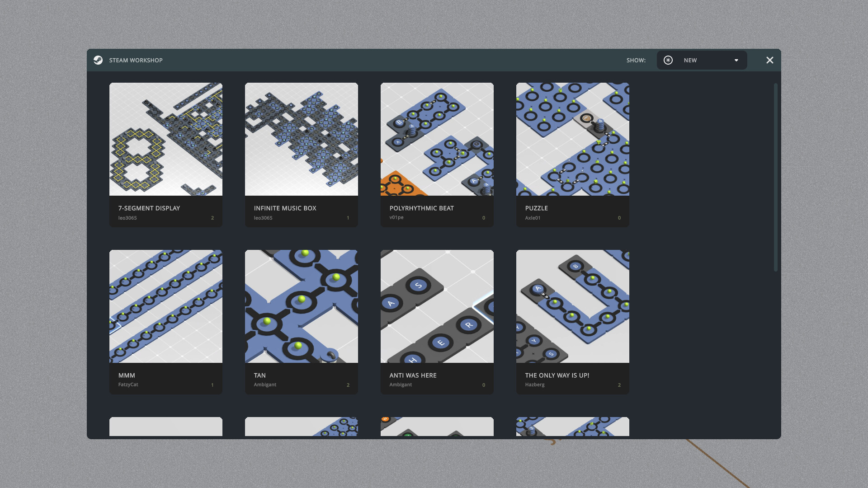The width and height of the screenshot is (868, 488).
Task: Click the Steam logo icon
Action: pyautogui.click(x=98, y=60)
